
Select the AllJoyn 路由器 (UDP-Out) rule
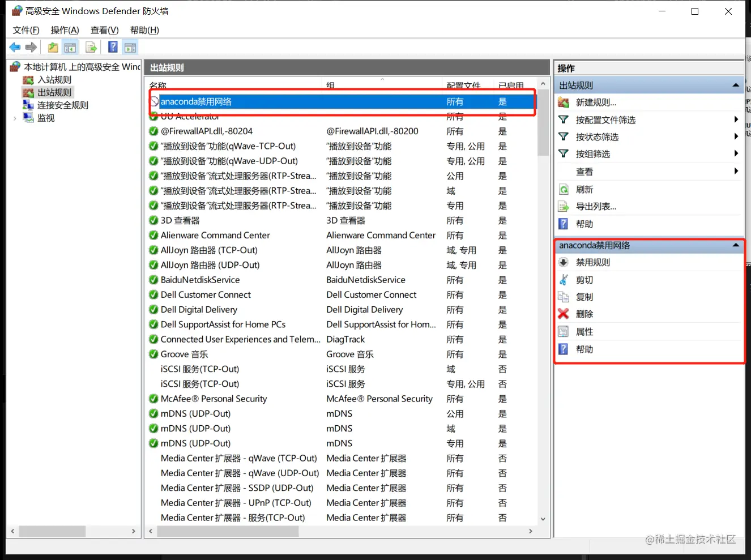point(210,265)
